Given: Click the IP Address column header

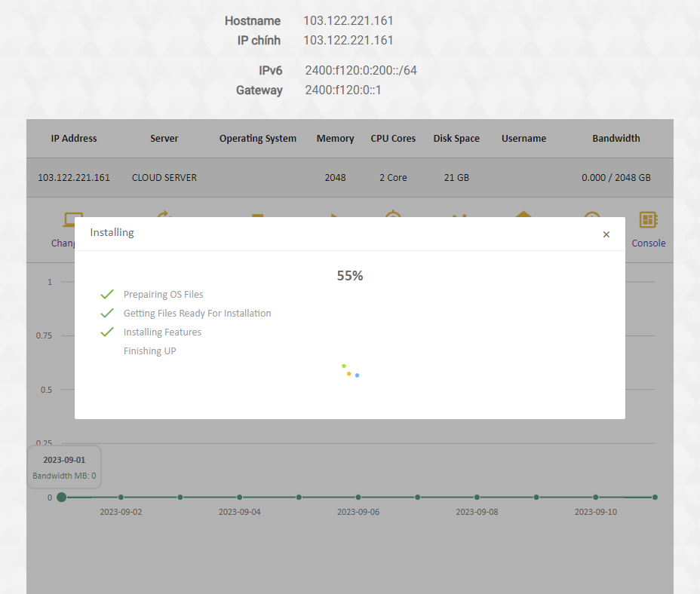Looking at the screenshot, I should (74, 139).
